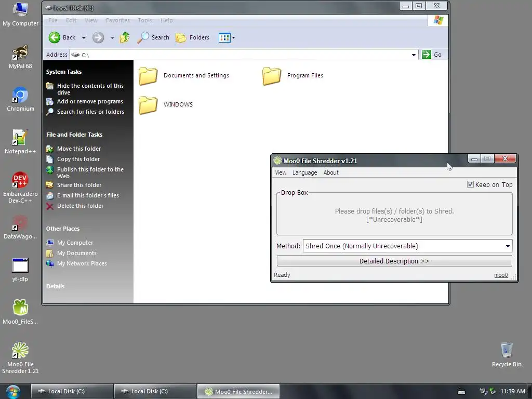Select the yt-dlp desktop icon
This screenshot has height=399, width=532.
click(20, 270)
